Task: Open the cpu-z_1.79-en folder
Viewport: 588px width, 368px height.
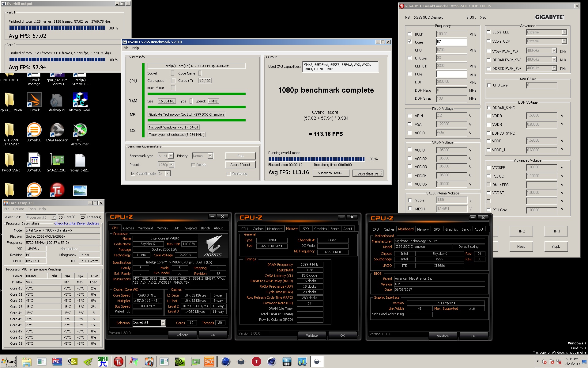Action: pyautogui.click(x=11, y=102)
